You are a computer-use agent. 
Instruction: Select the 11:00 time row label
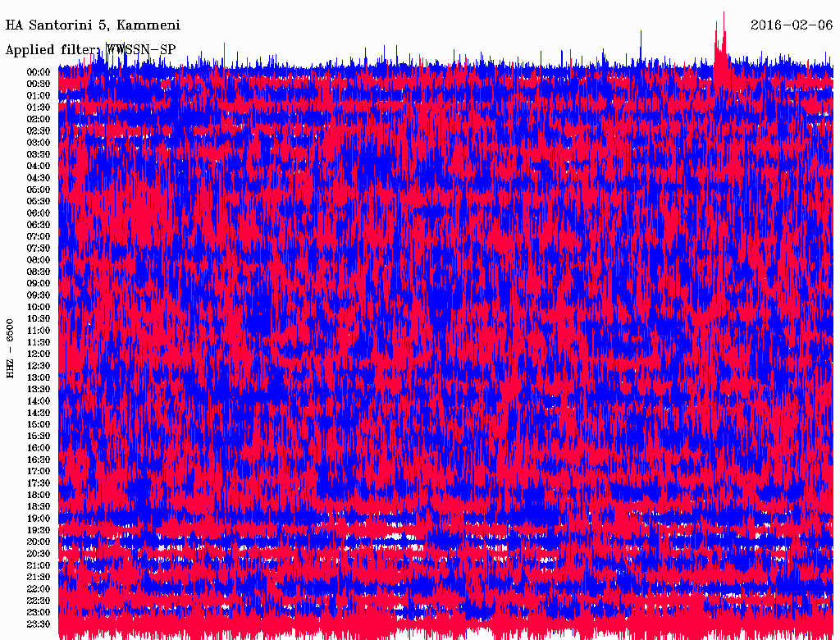tap(38, 330)
